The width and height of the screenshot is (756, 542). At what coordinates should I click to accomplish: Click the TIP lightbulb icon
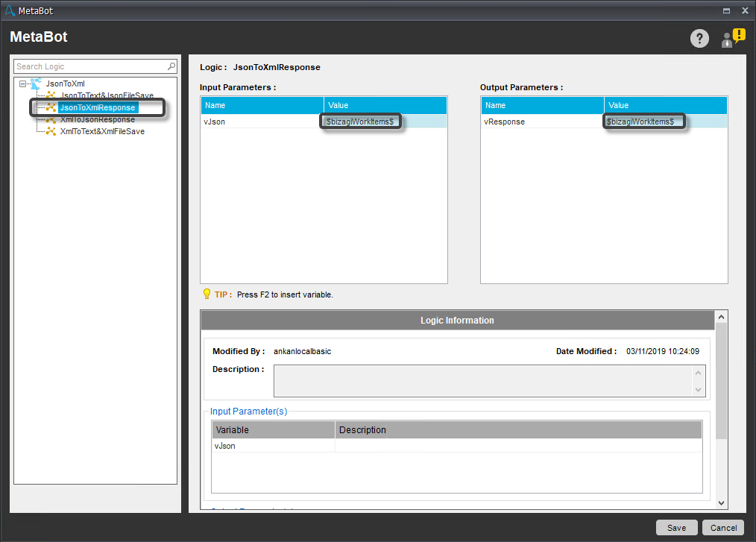click(x=207, y=294)
